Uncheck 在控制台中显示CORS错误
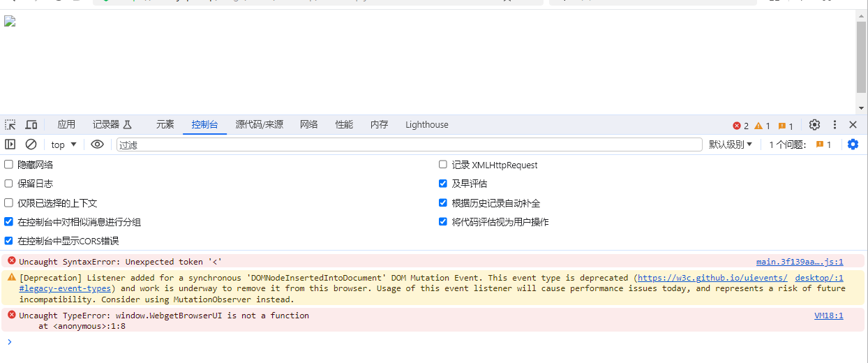 tap(8, 241)
